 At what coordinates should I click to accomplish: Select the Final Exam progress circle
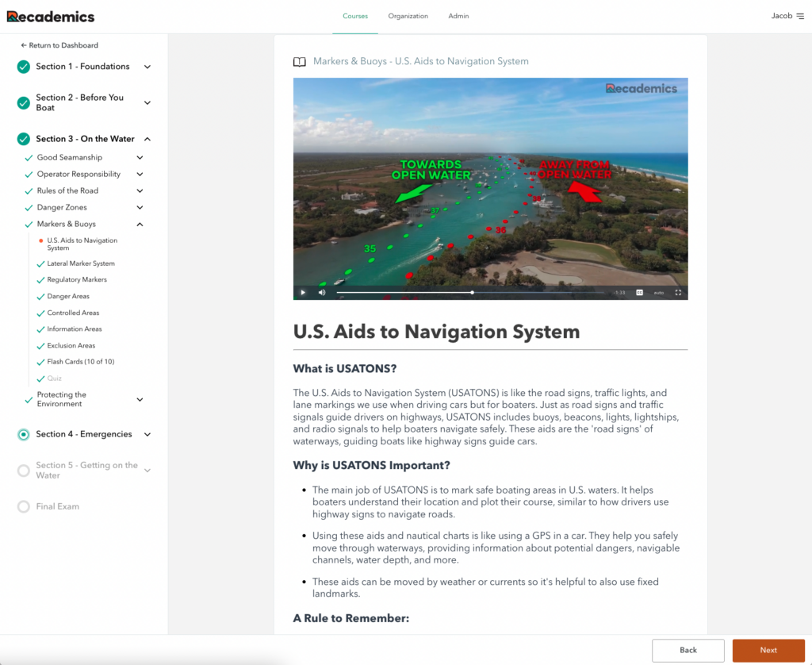(24, 506)
